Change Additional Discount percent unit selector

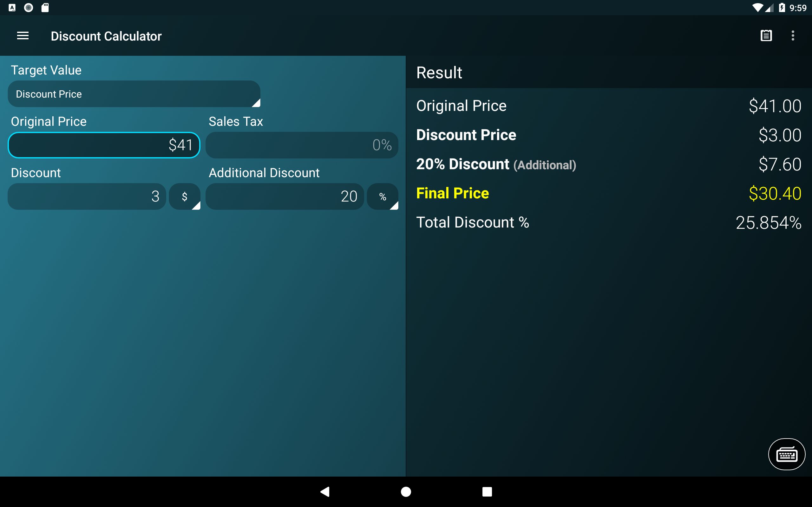tap(383, 196)
